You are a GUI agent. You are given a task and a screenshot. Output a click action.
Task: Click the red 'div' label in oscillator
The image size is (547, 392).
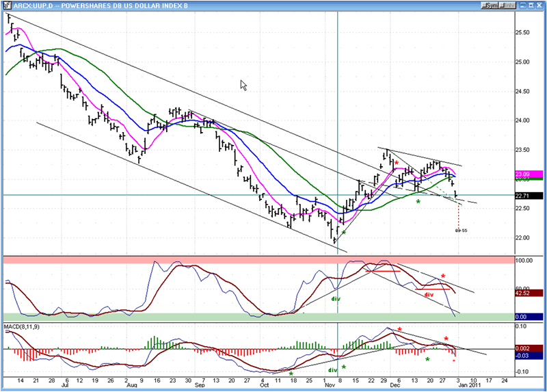click(x=429, y=295)
